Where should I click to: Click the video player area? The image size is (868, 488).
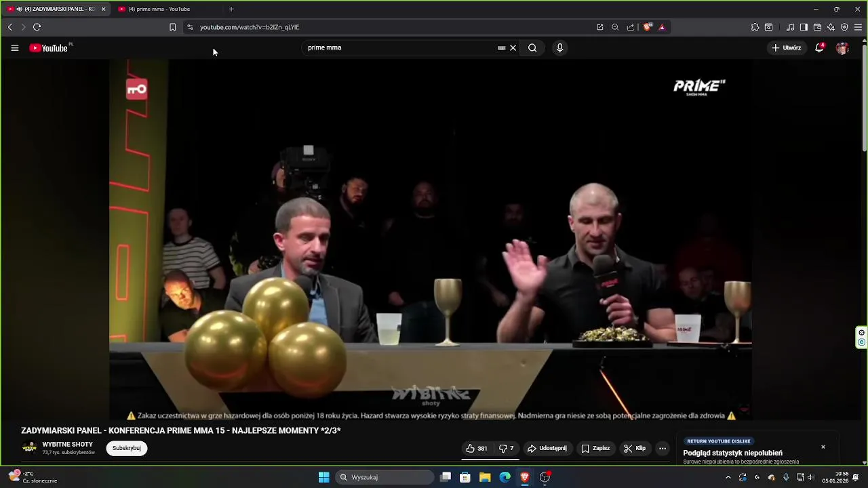pyautogui.click(x=431, y=241)
